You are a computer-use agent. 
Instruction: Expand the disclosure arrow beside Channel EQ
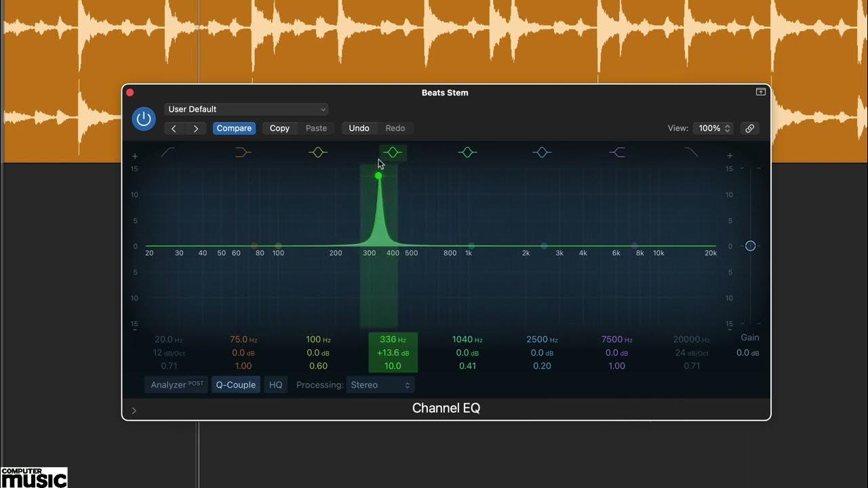point(134,410)
